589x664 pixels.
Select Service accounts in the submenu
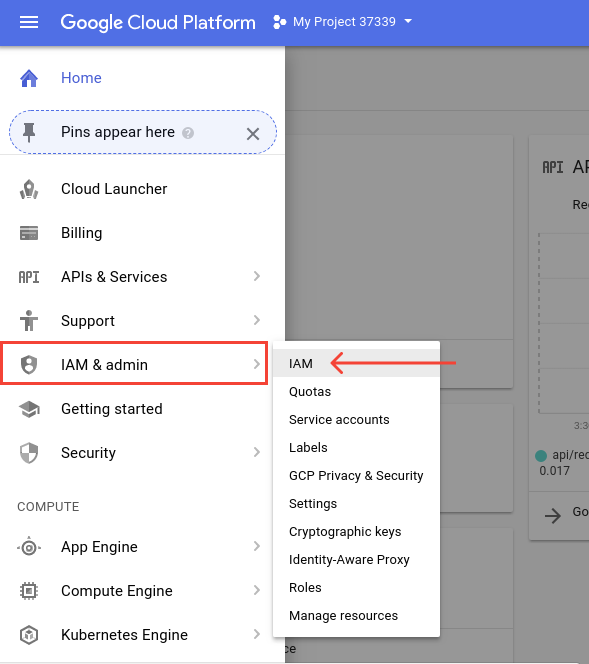[x=356, y=420]
